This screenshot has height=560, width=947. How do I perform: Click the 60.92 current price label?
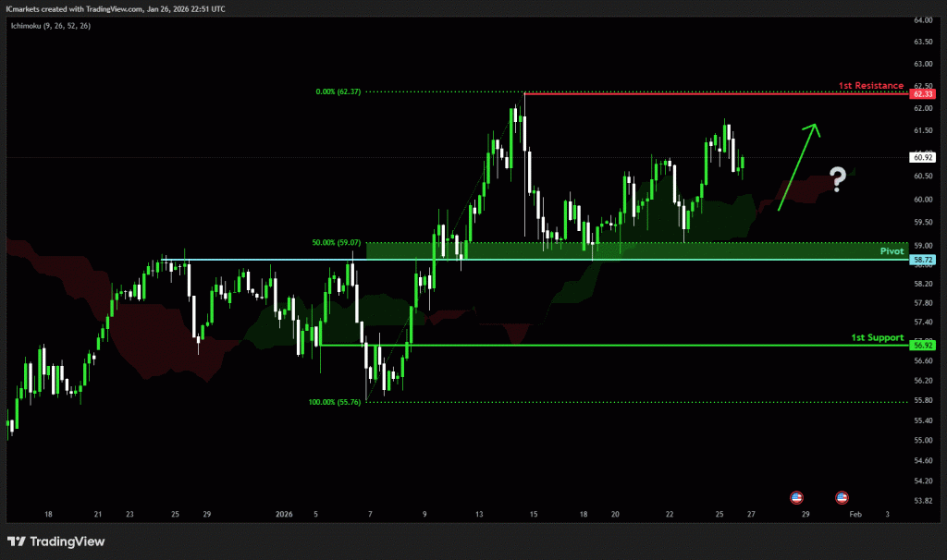click(x=922, y=158)
